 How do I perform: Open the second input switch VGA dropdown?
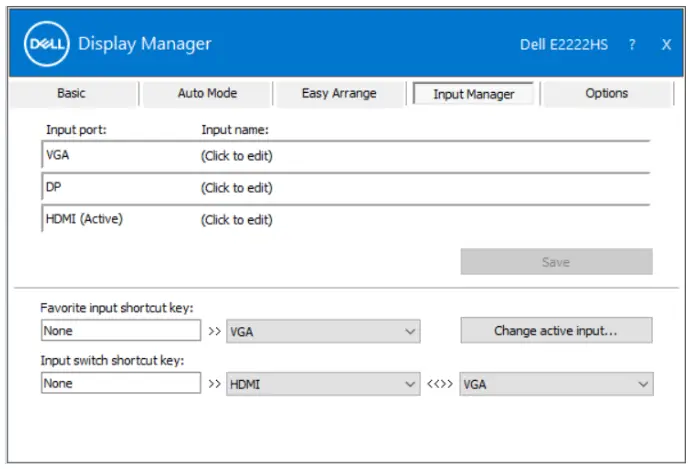pyautogui.click(x=556, y=384)
